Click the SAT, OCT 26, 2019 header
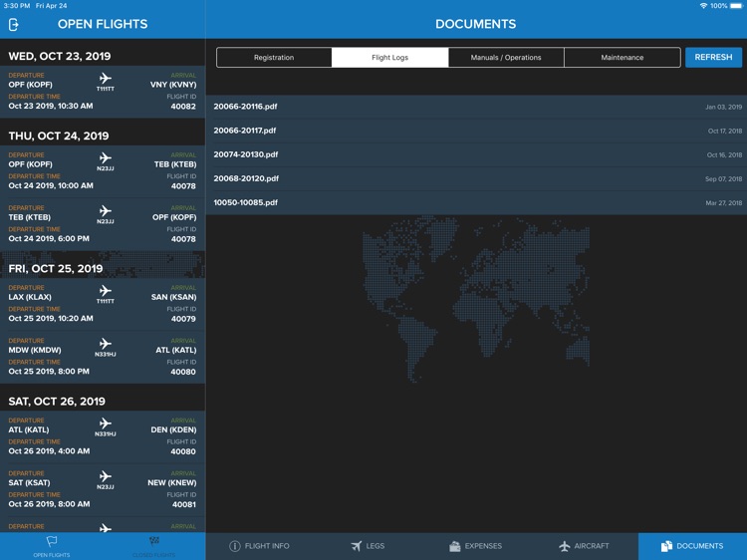The width and height of the screenshot is (747, 560). pyautogui.click(x=57, y=402)
